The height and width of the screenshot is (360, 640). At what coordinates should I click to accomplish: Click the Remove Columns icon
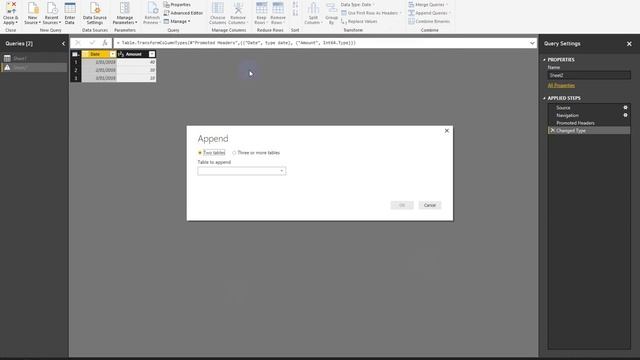coord(238,8)
